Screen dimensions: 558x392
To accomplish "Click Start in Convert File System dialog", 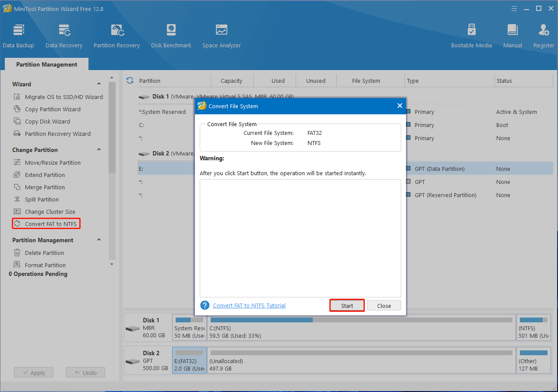I will (x=347, y=306).
